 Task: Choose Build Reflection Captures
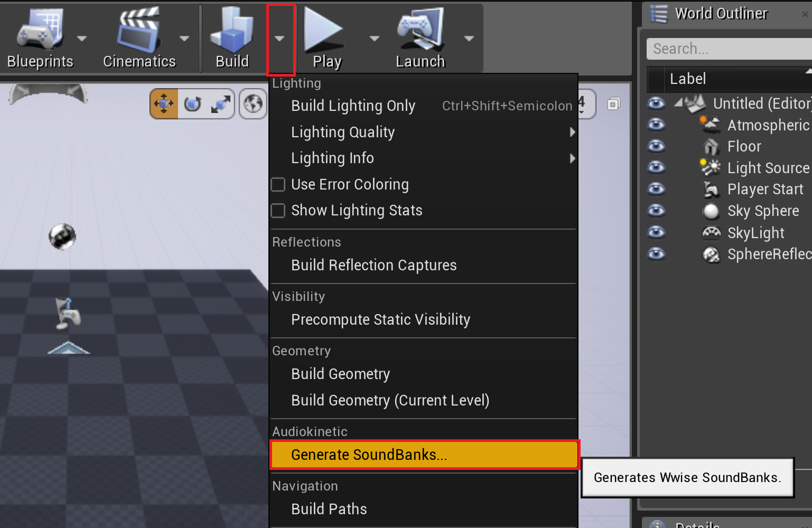pos(374,265)
